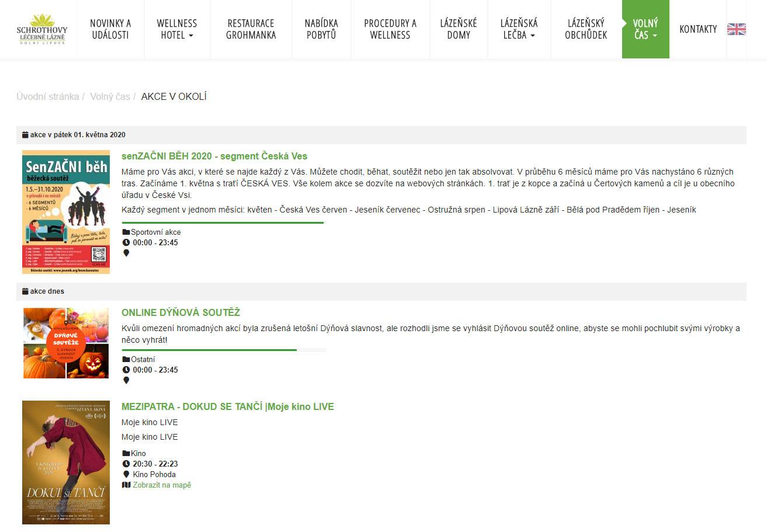Click Zobrazit na mapě link
The image size is (767, 532).
pyautogui.click(x=162, y=485)
